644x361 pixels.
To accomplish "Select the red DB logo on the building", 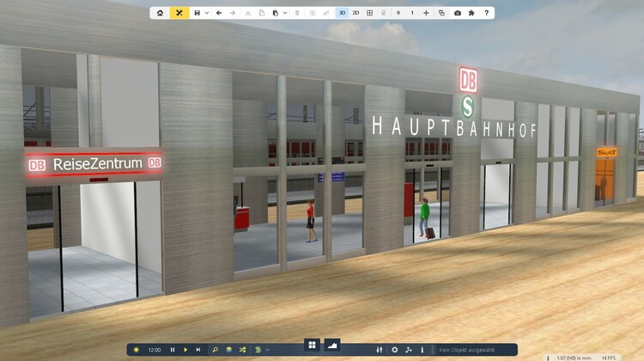I will pos(468,80).
